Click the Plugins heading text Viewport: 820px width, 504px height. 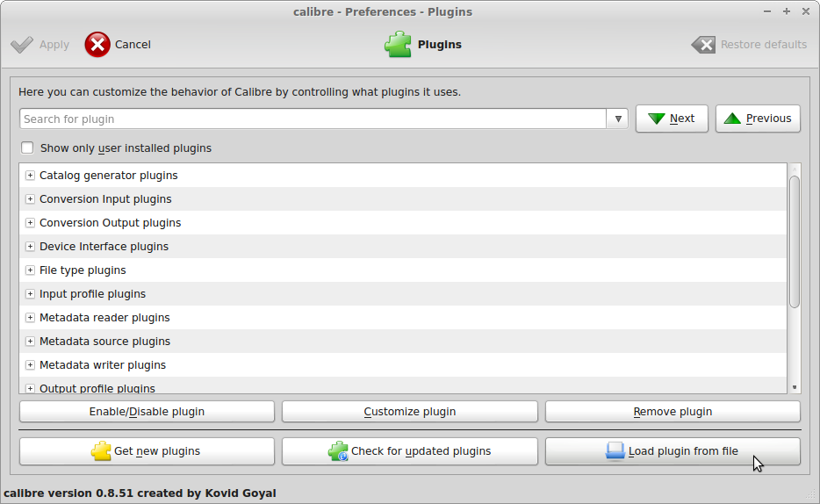[x=439, y=45]
